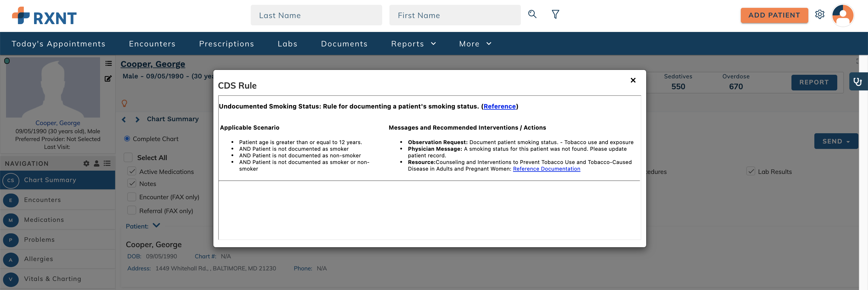Click the lightbulb CDS alert icon
Screen dimensions: 868x290
point(124,103)
